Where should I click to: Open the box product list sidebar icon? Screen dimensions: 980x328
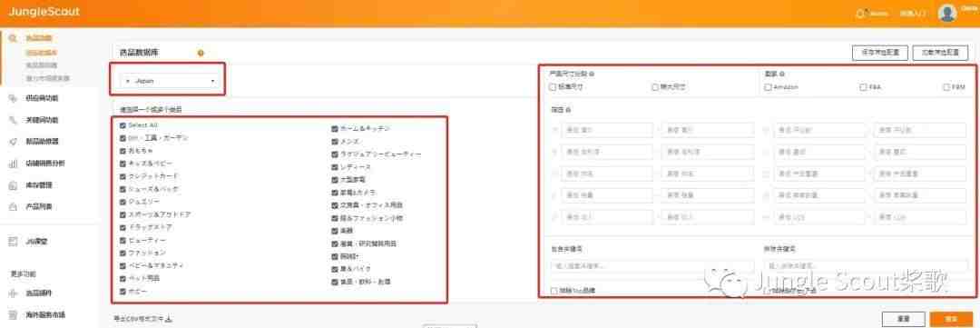13,206
